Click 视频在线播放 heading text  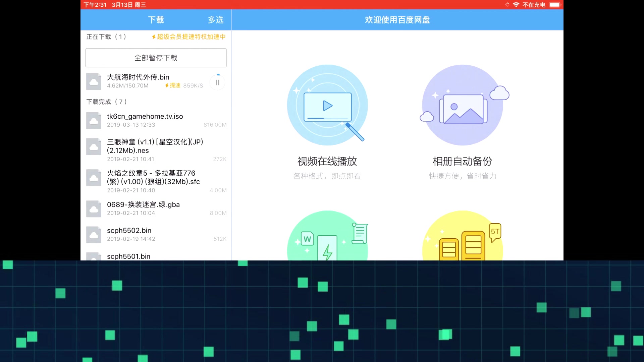(x=327, y=161)
